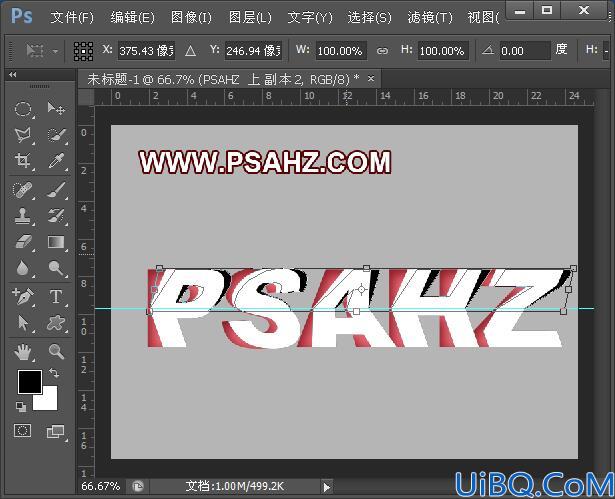The image size is (615, 499).
Task: Select the Elliptical Marquee tool
Action: [x=23, y=108]
